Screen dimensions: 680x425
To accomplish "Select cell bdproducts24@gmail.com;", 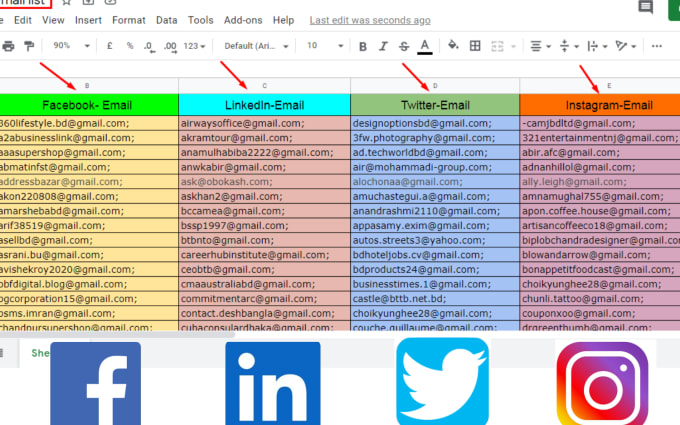I will point(435,269).
